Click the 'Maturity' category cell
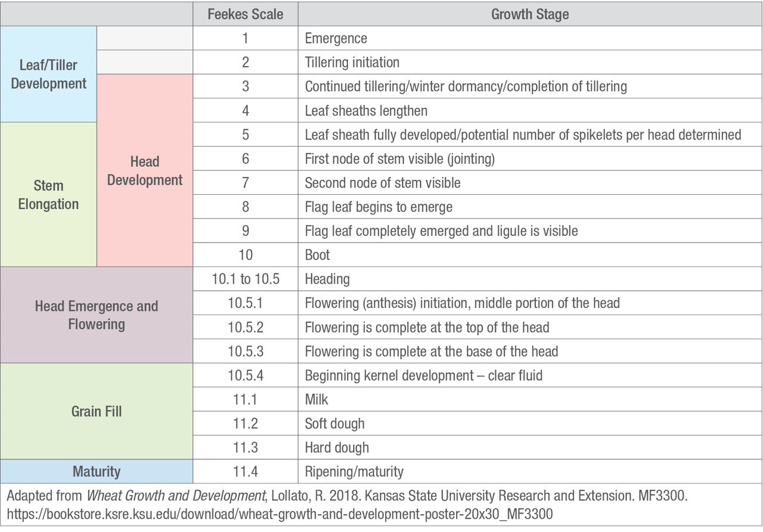 click(97, 472)
